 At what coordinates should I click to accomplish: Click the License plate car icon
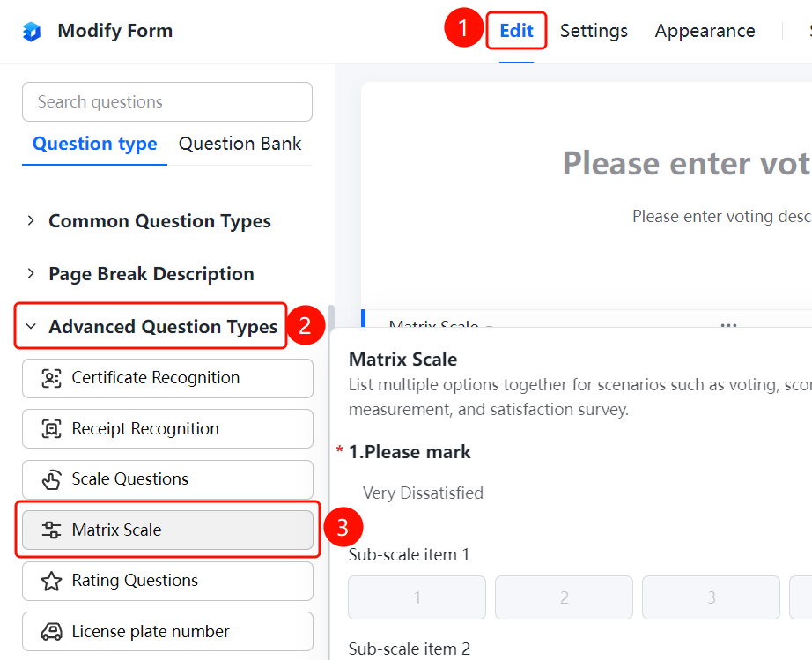coord(51,632)
